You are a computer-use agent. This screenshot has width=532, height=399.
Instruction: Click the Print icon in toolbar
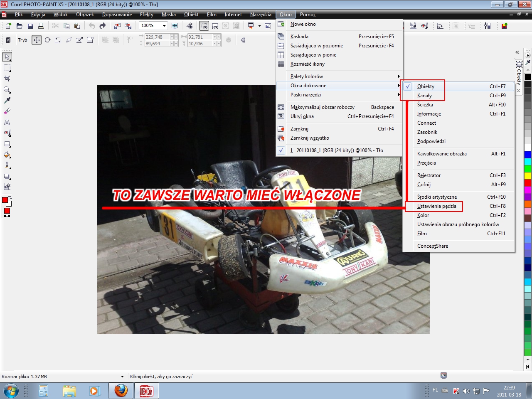click(41, 26)
